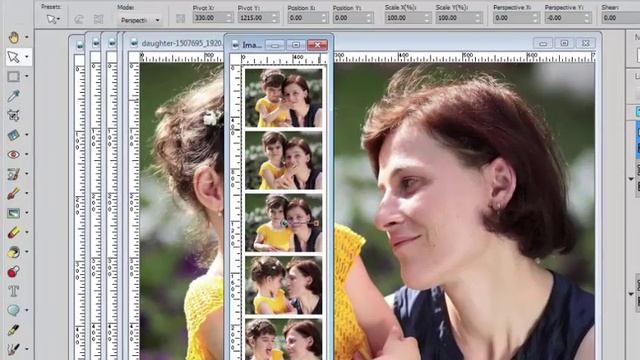Select the Makeover tool
The width and height of the screenshot is (640, 360).
click(x=13, y=174)
